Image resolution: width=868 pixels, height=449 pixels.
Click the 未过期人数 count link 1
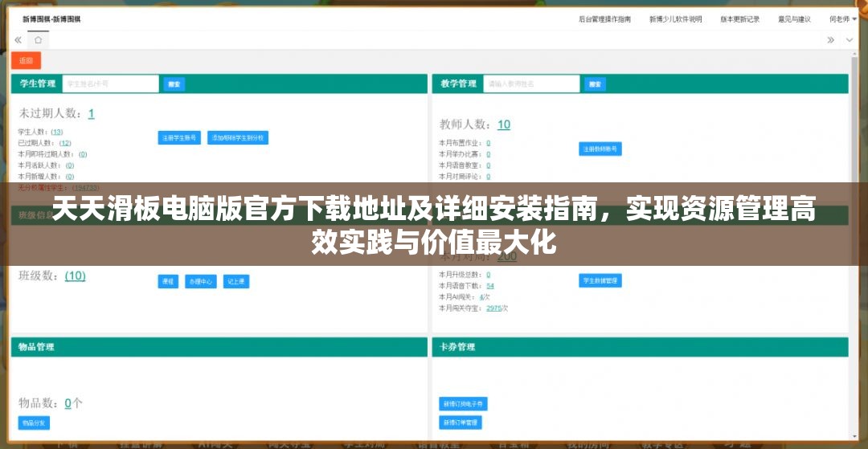(91, 114)
